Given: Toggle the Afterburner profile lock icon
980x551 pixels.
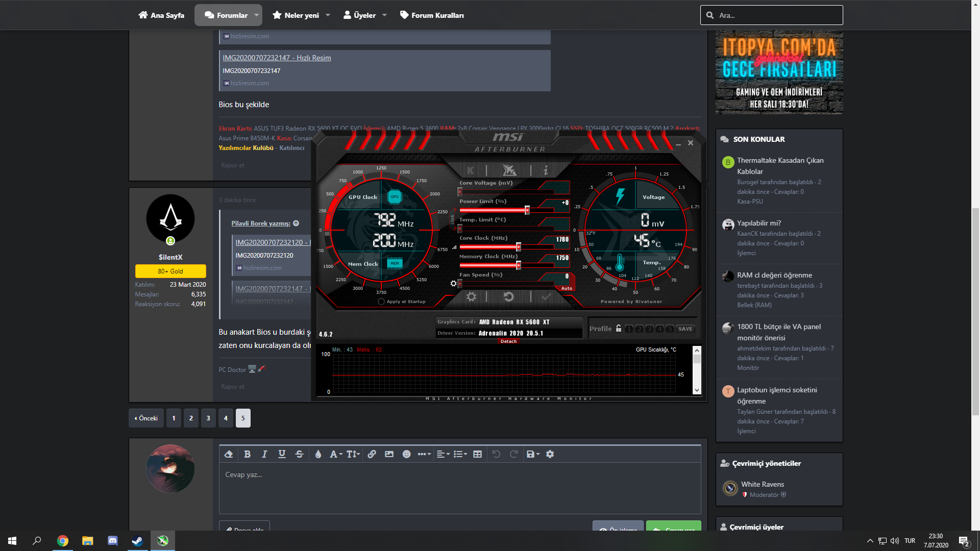Looking at the screenshot, I should click(619, 329).
